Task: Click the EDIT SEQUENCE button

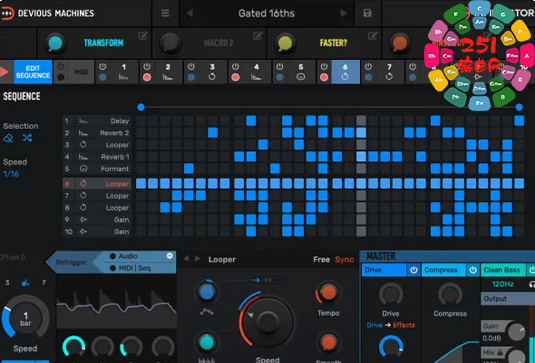Action: (x=33, y=72)
